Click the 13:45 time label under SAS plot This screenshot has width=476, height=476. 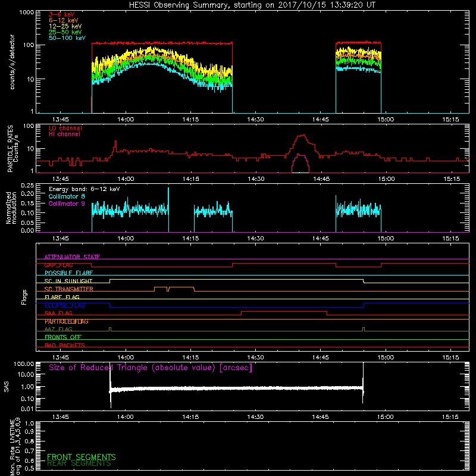point(61,417)
